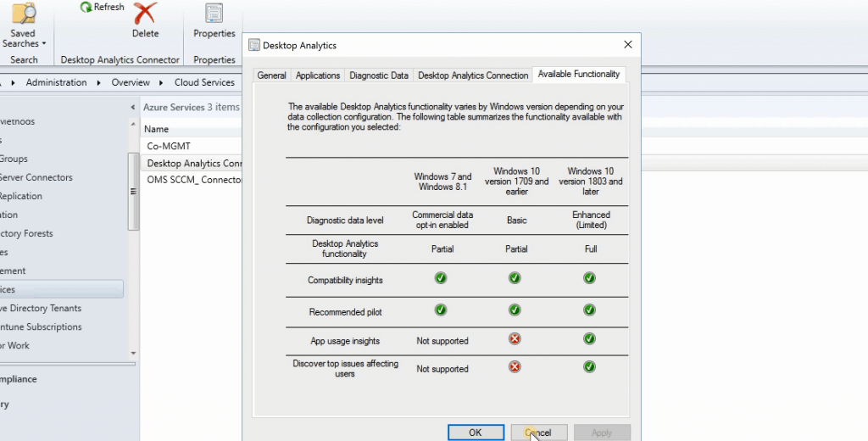Select Directory Tenants tree node
The width and height of the screenshot is (868, 441).
[41, 308]
